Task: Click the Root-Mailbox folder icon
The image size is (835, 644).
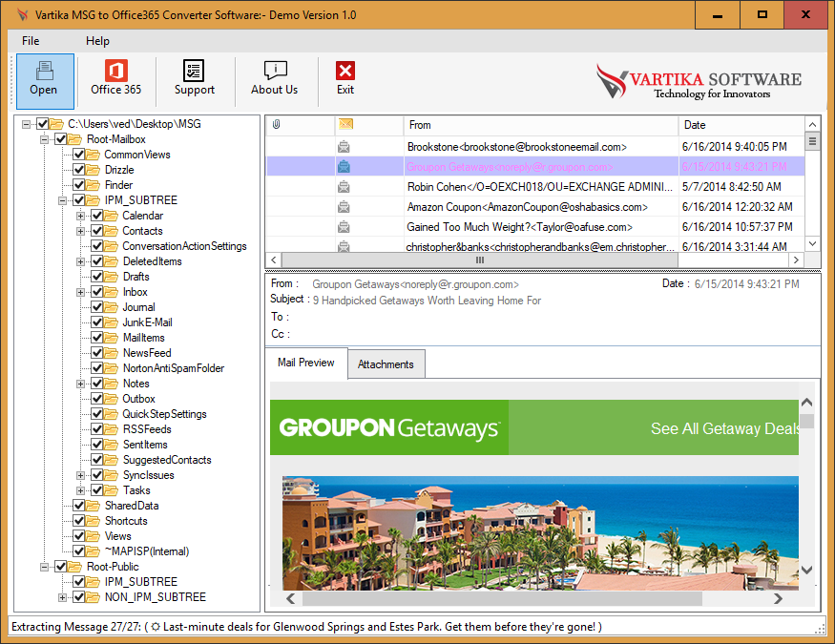Action: coord(74,139)
